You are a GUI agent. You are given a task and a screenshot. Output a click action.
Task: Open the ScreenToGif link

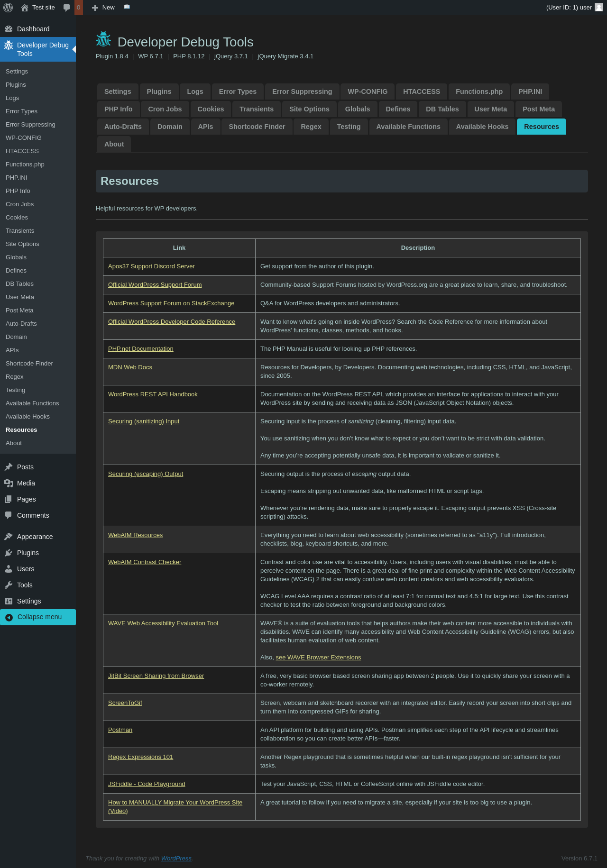pyautogui.click(x=125, y=703)
